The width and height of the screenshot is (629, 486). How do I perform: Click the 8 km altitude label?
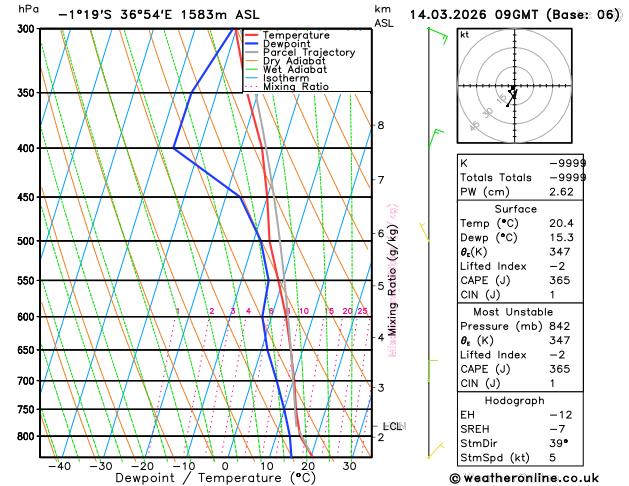click(x=381, y=126)
